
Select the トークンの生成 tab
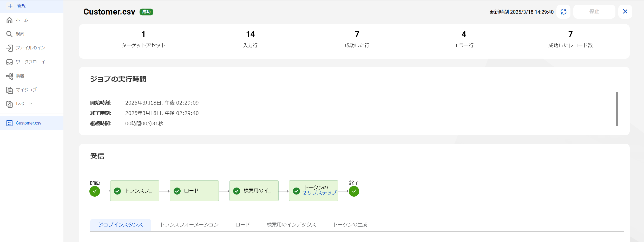[350, 225]
